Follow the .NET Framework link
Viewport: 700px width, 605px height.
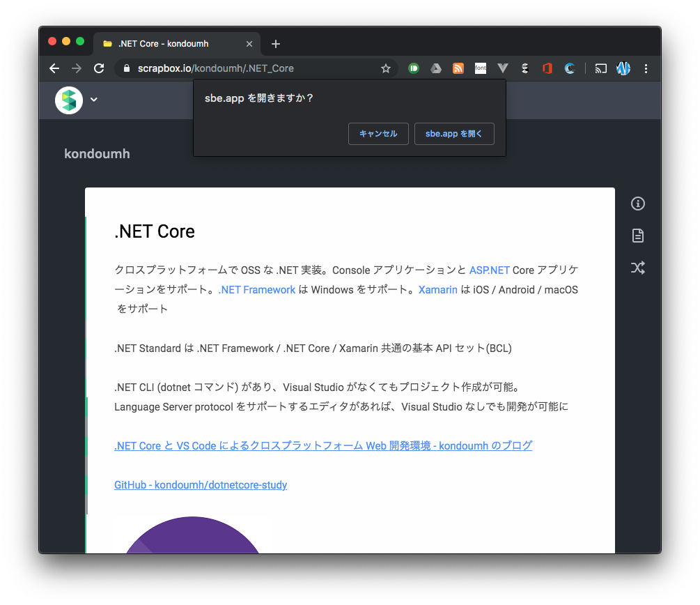pyautogui.click(x=257, y=290)
